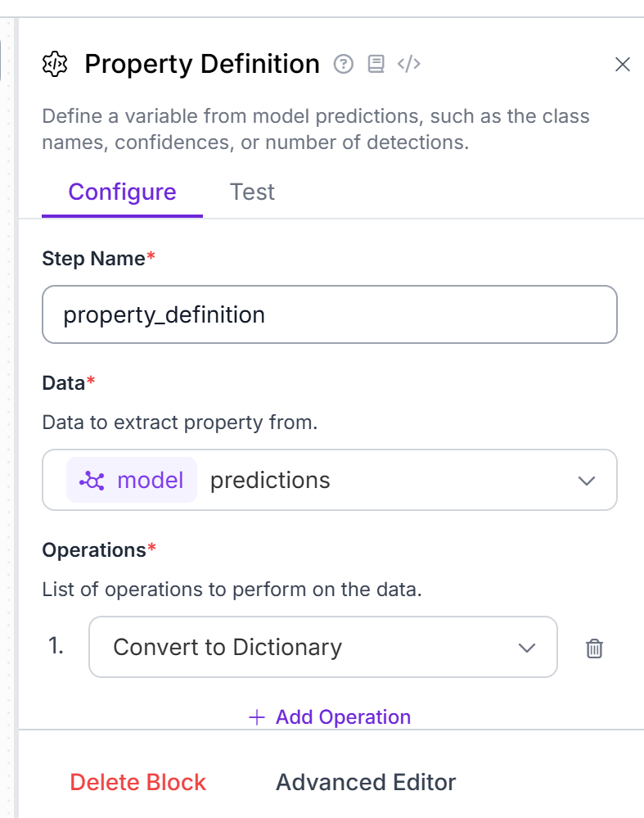This screenshot has height=818, width=644.
Task: Click the model node icon in Data field
Action: click(x=92, y=481)
